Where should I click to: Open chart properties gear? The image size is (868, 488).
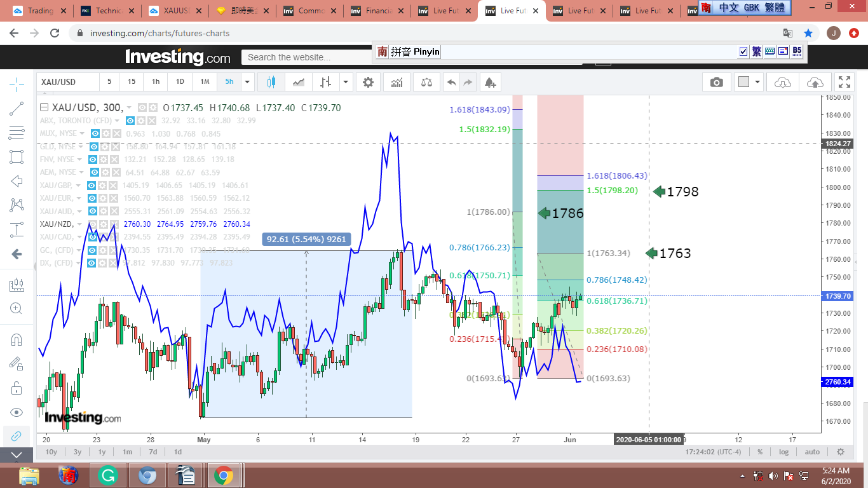(369, 82)
